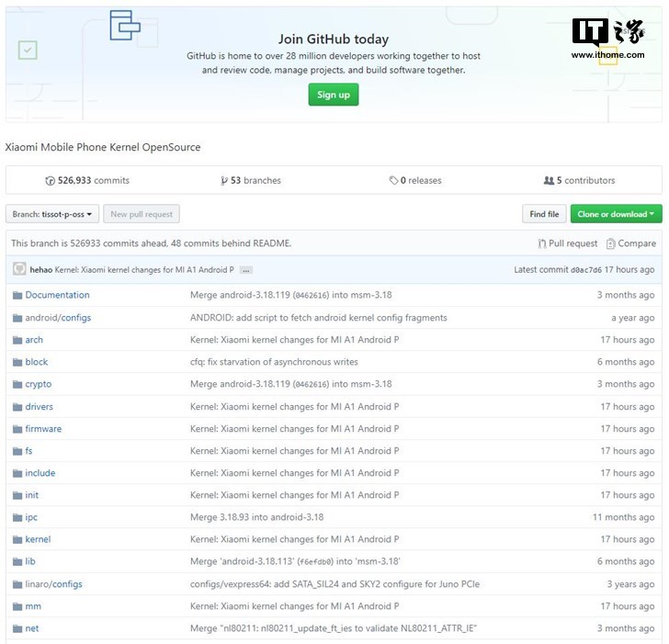Open the include directory
The width and height of the screenshot is (669, 644).
click(40, 473)
